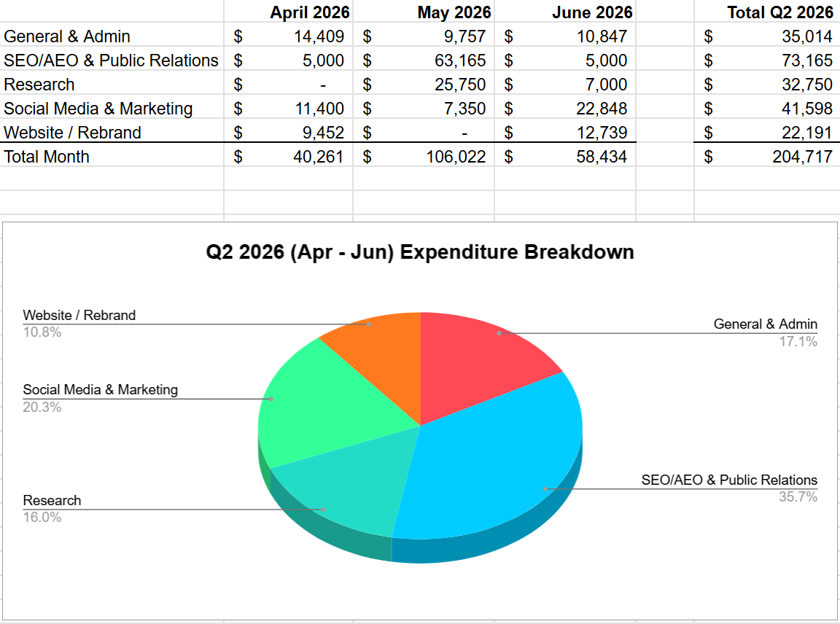Select the 32,750 Research quarterly total cell

[767, 84]
